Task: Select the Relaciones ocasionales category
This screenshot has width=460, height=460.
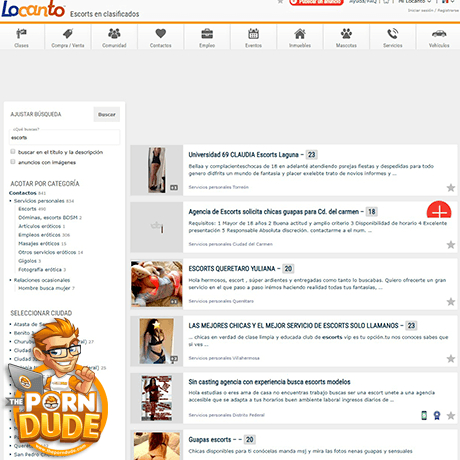Action: [42, 280]
